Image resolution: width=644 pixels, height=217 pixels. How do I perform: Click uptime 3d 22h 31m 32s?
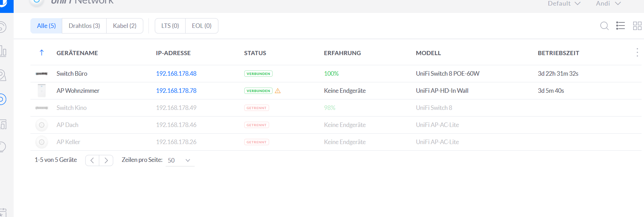[558, 74]
